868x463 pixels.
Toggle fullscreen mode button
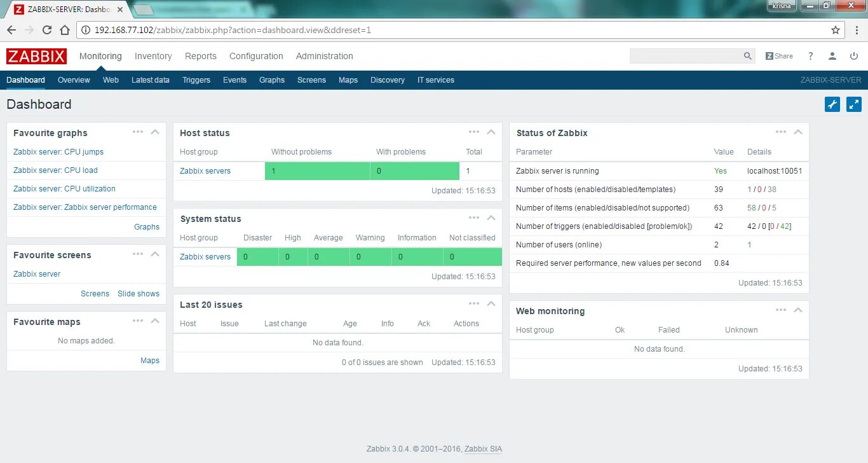tap(854, 104)
